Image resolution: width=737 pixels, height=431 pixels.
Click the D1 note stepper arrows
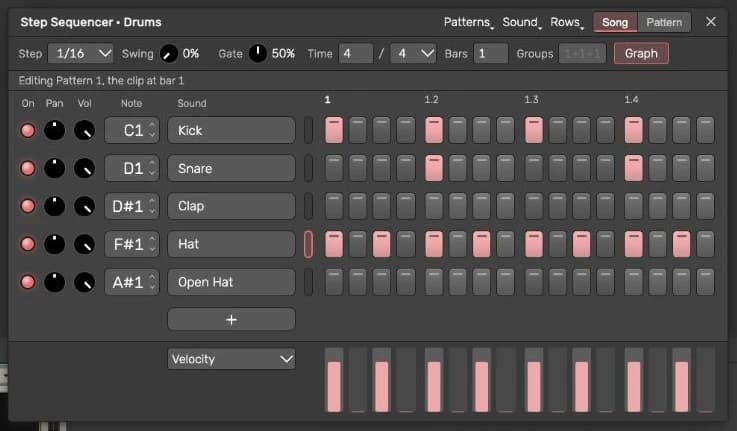[x=152, y=168]
